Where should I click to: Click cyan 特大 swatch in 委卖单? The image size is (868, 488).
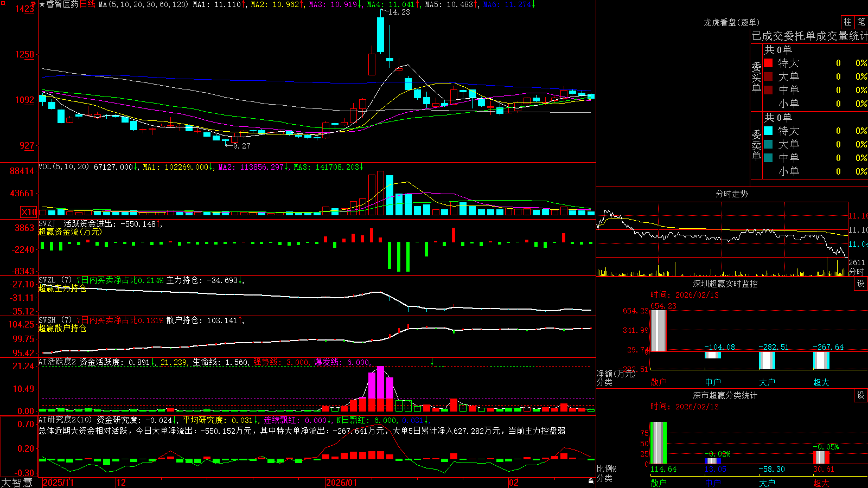click(768, 131)
